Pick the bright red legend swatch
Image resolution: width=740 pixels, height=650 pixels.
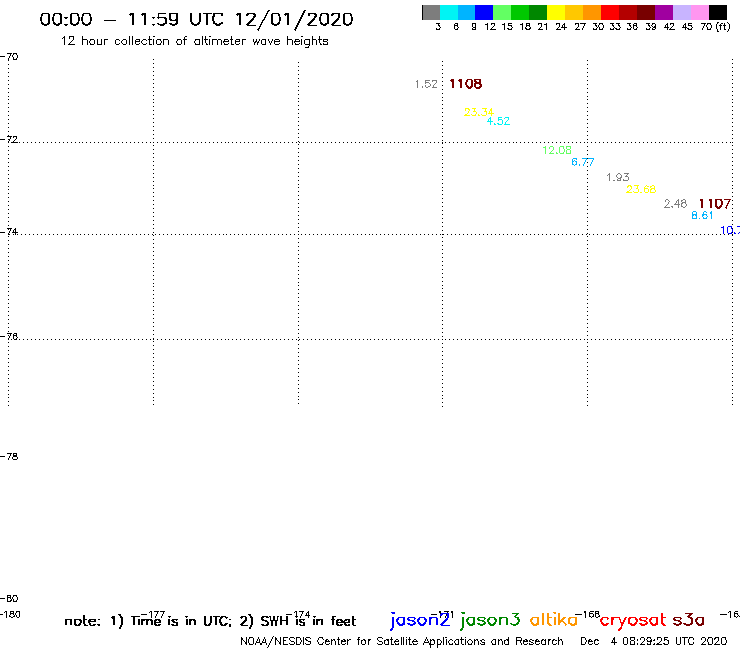(x=610, y=12)
